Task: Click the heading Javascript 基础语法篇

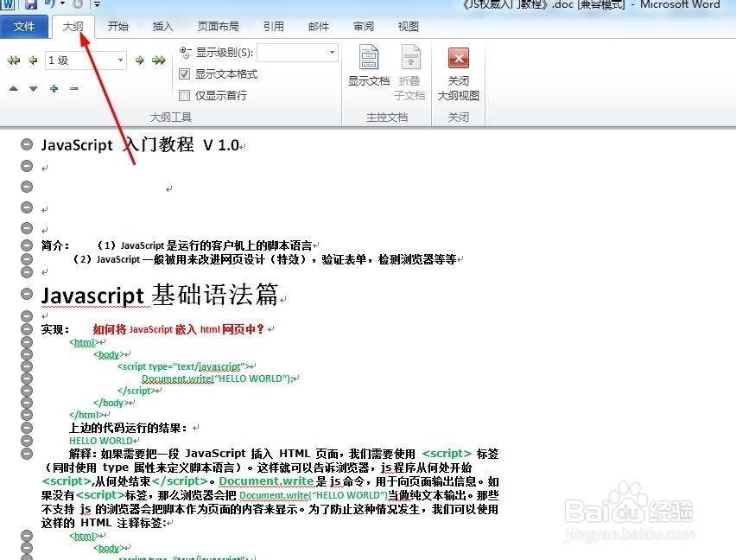Action: point(160,296)
